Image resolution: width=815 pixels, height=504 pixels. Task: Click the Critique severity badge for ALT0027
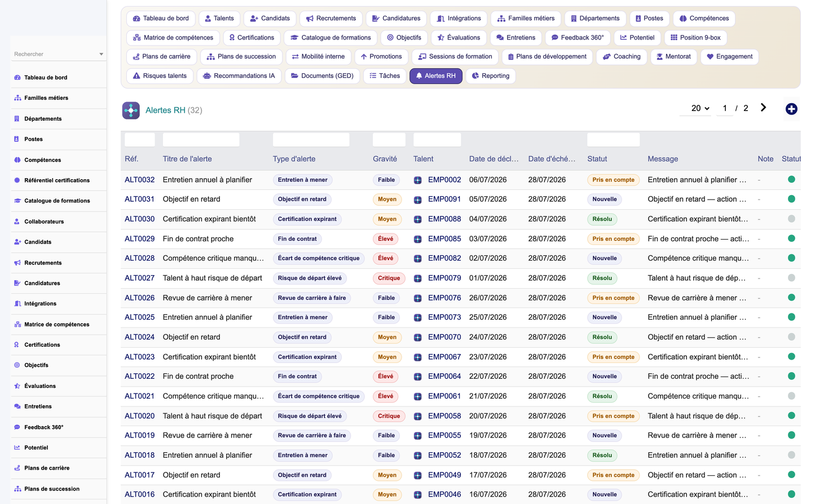389,278
